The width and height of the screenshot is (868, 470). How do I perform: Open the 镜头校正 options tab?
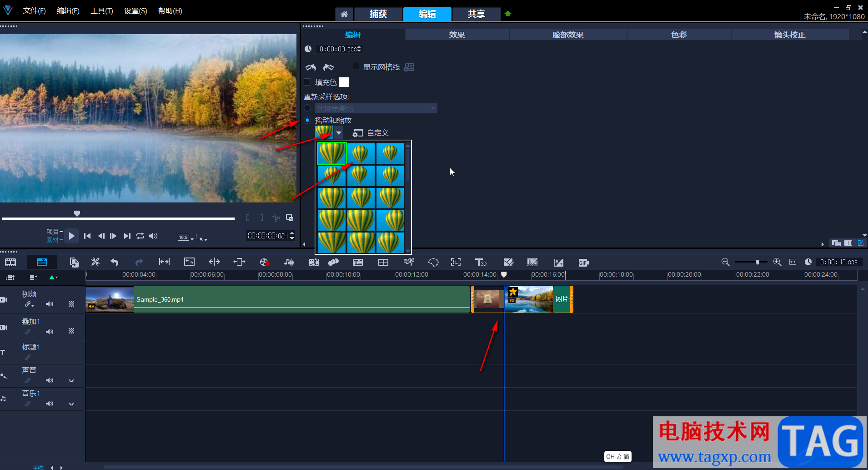[790, 35]
